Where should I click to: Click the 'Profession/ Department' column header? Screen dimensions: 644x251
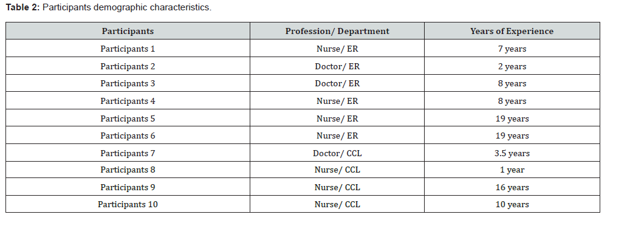(337, 31)
